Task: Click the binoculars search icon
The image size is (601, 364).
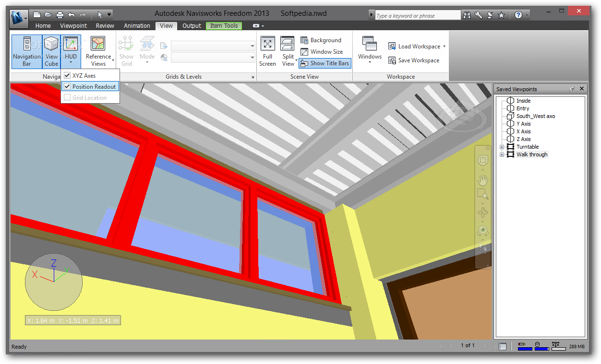Action: click(x=467, y=15)
